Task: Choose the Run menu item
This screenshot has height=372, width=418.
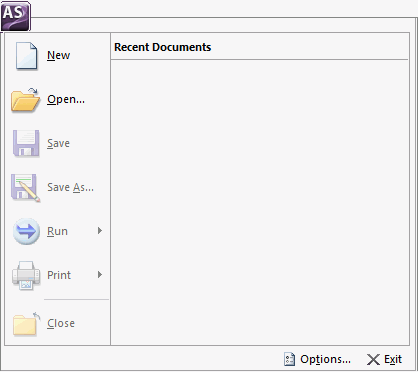Action: pyautogui.click(x=57, y=231)
